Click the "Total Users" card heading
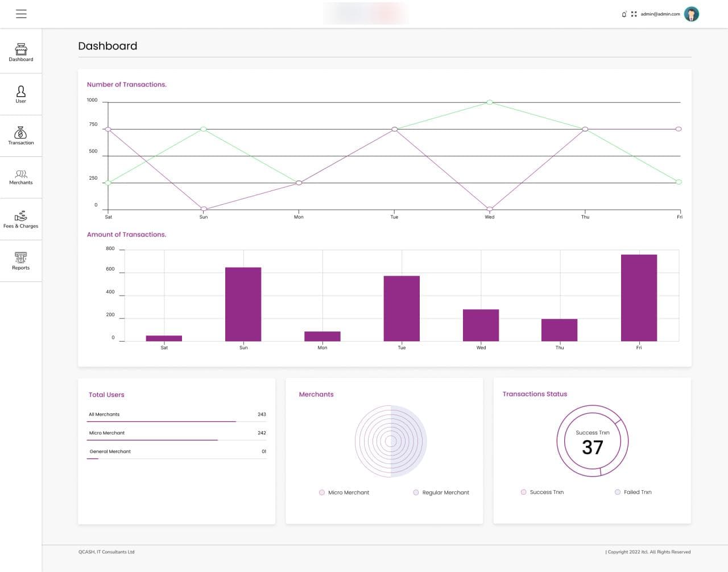The image size is (728, 572). point(106,395)
